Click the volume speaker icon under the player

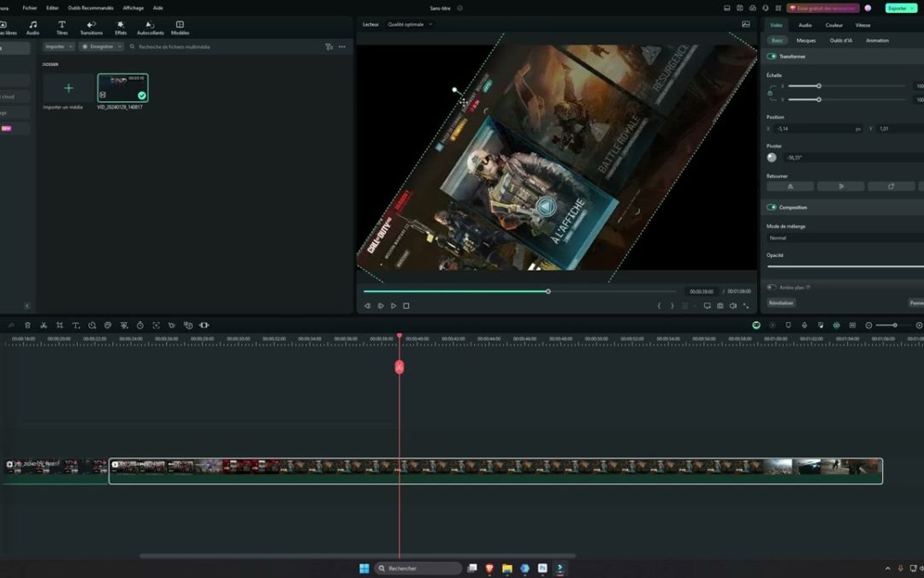click(733, 306)
